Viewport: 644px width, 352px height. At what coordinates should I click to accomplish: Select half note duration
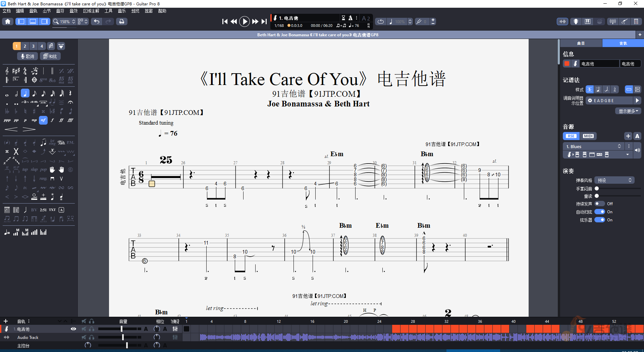click(16, 94)
